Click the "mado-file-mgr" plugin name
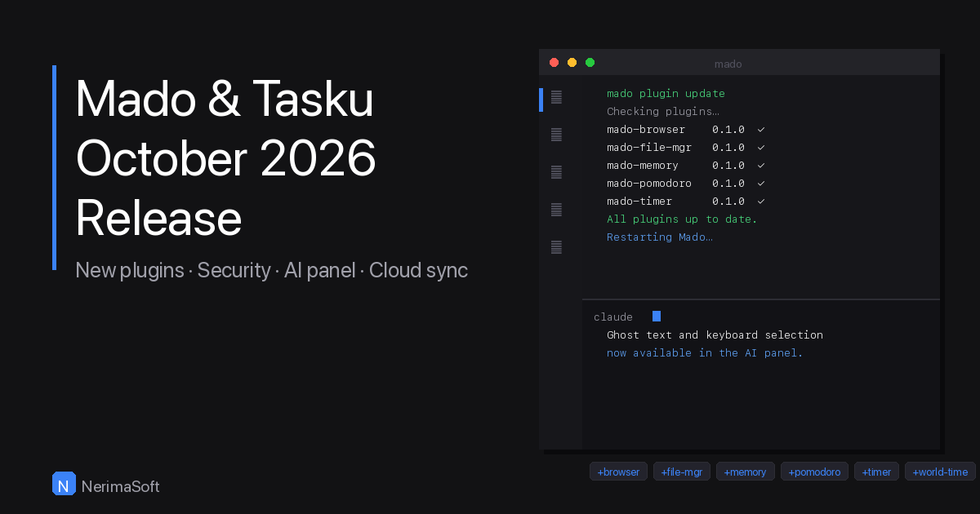The image size is (980, 514). point(649,148)
